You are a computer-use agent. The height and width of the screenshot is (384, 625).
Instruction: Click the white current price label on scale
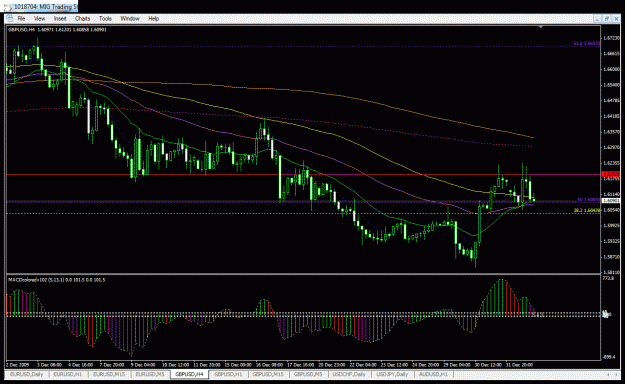[611, 201]
